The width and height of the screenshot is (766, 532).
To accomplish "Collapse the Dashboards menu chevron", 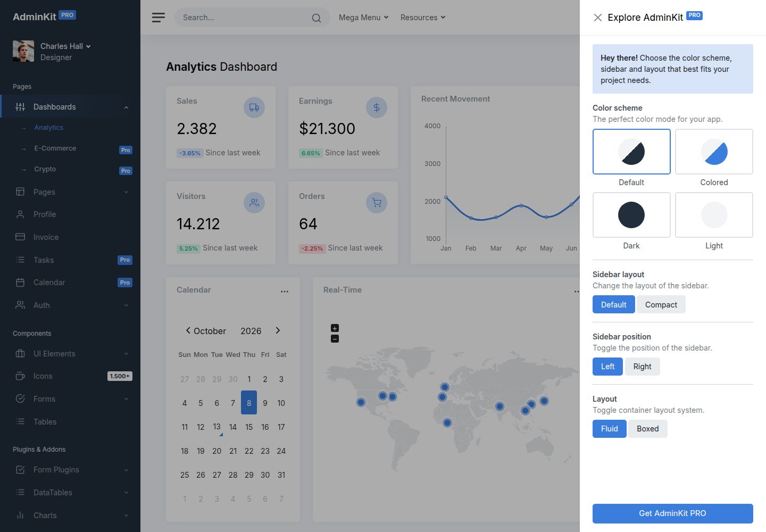I will (x=126, y=107).
